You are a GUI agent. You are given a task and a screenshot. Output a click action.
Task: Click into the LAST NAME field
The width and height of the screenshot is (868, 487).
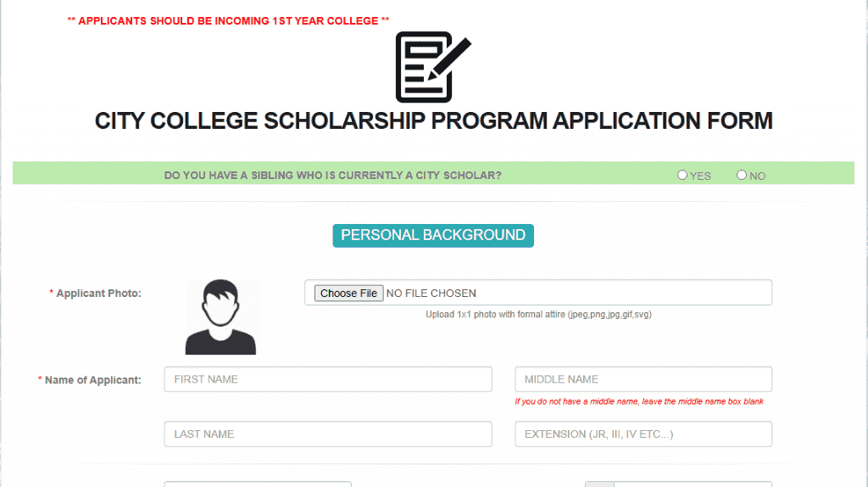point(328,434)
